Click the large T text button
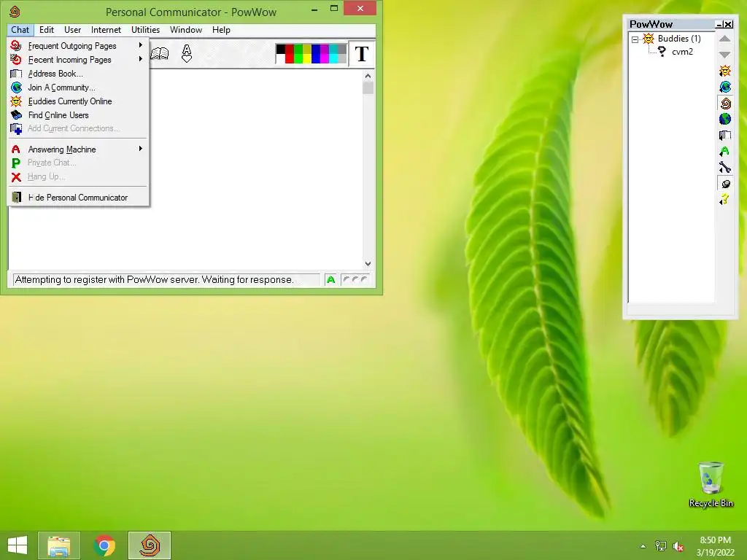The image size is (747, 560). pos(362,54)
